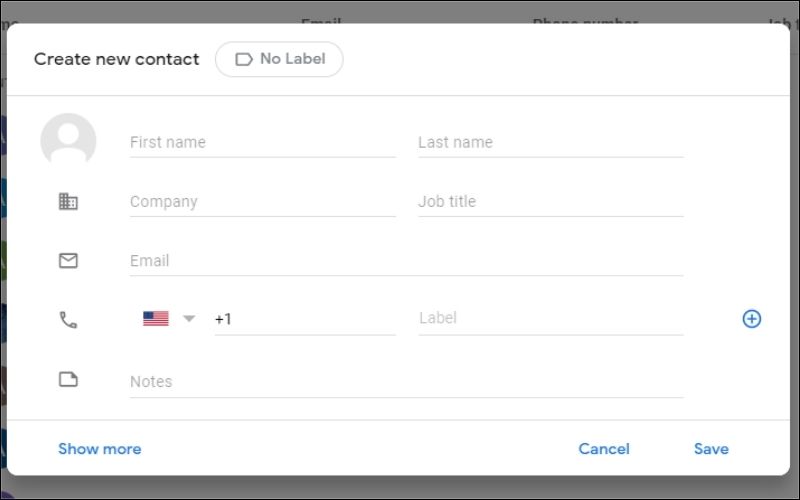Viewport: 800px width, 500px height.
Task: Add another phone number with plus icon
Action: click(752, 319)
